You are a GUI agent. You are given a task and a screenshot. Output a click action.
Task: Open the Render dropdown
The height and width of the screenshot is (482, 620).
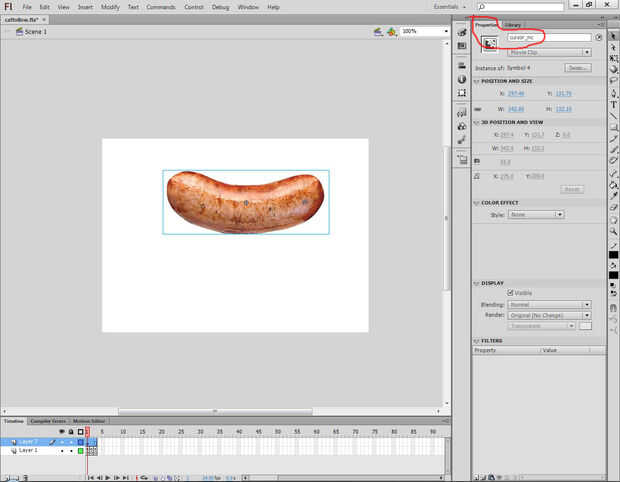click(549, 315)
